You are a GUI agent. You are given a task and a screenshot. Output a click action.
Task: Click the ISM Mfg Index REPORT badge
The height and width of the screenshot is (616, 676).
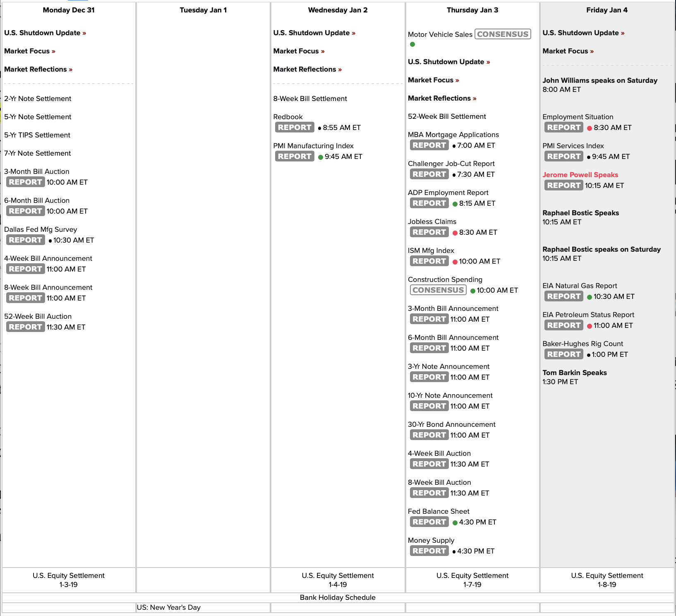(429, 261)
